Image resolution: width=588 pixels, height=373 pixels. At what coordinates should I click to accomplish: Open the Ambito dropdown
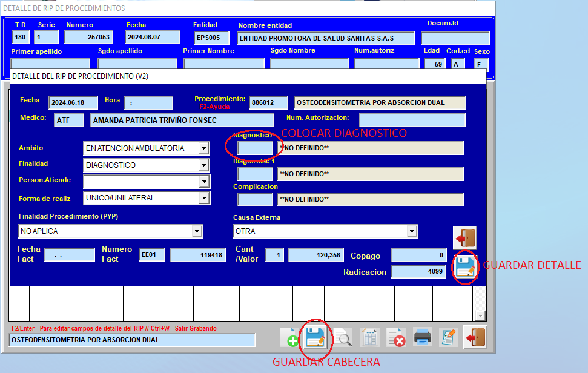(203, 148)
